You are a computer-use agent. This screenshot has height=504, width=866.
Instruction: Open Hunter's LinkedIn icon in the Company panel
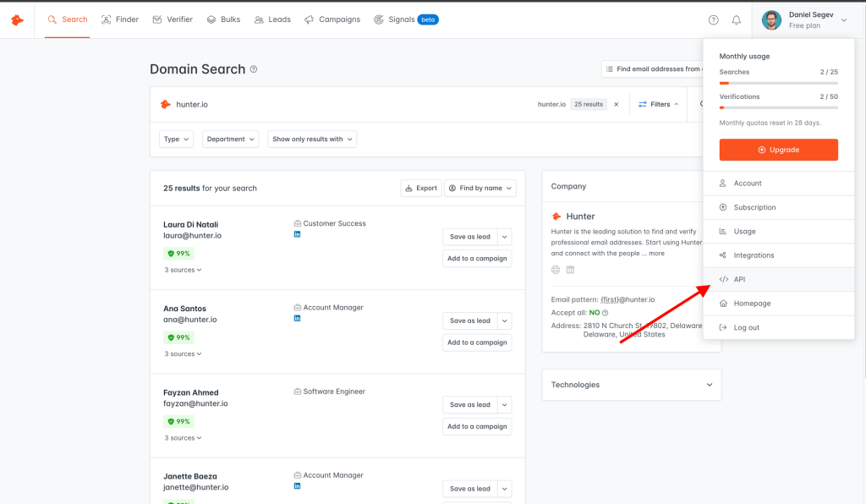(570, 268)
